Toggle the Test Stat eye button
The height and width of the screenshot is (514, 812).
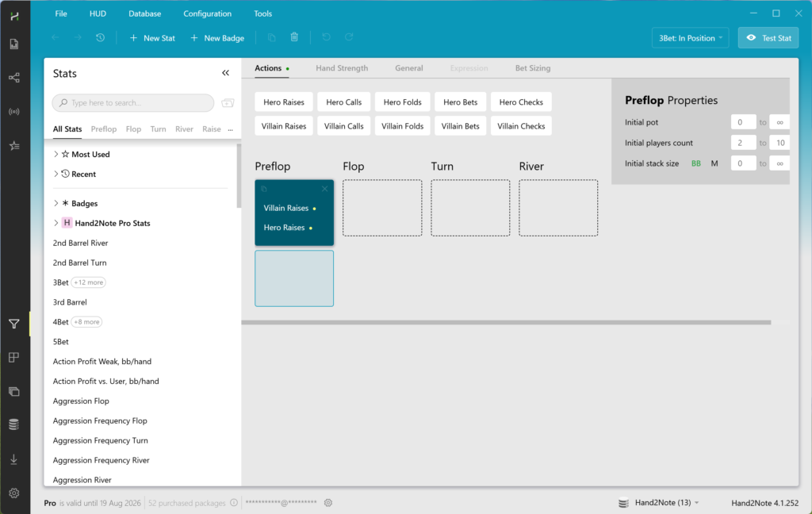point(768,38)
